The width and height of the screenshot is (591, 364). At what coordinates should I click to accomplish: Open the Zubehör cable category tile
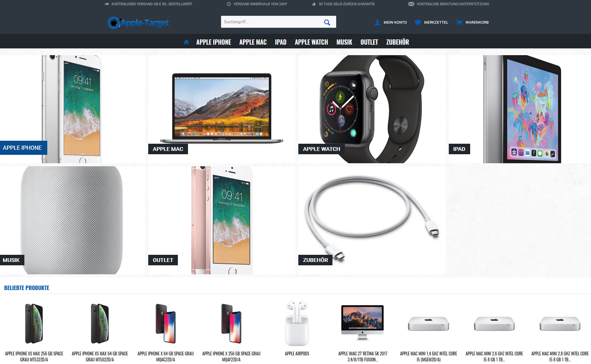point(371,220)
